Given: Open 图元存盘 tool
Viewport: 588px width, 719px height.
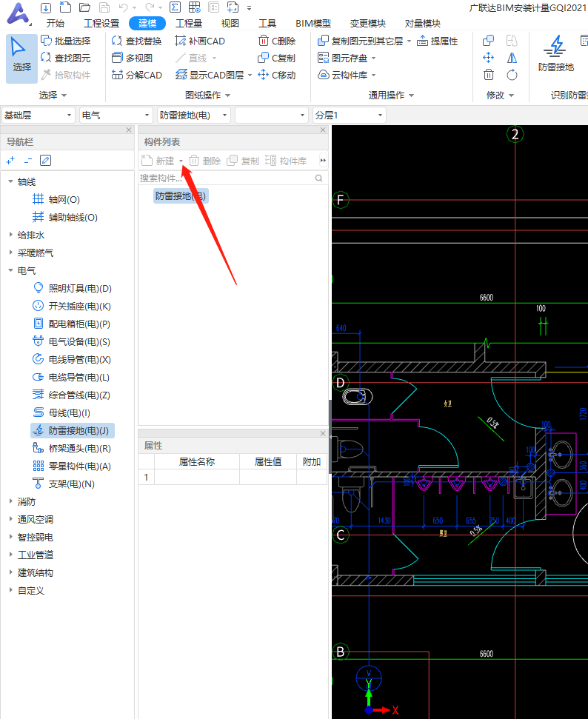Looking at the screenshot, I should (x=343, y=58).
